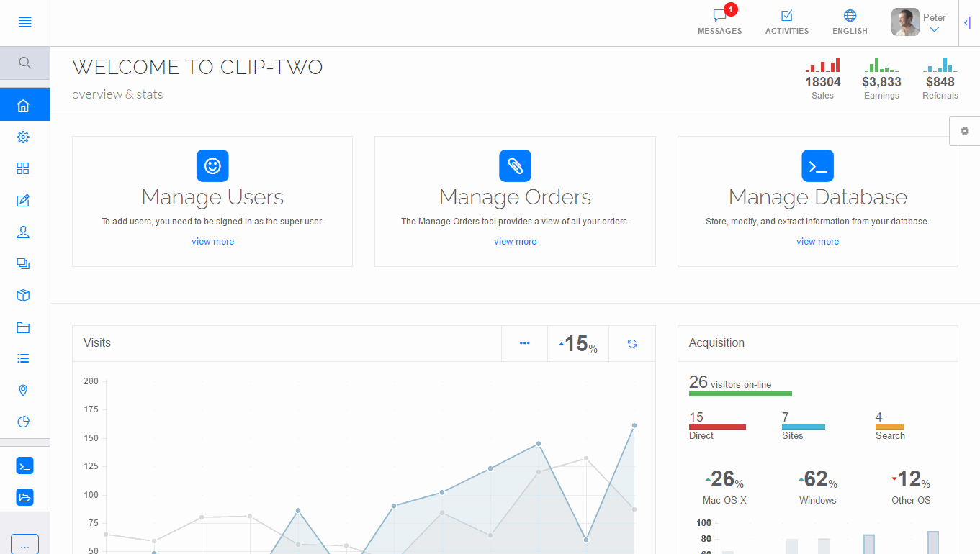Click the hamburger menu icon
Screen dimensions: 980x554
click(x=24, y=22)
